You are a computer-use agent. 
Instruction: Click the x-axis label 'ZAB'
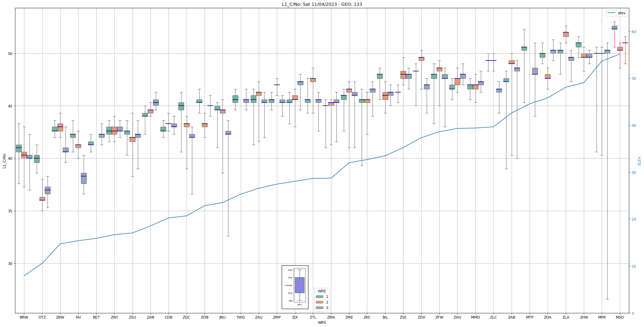512,317
